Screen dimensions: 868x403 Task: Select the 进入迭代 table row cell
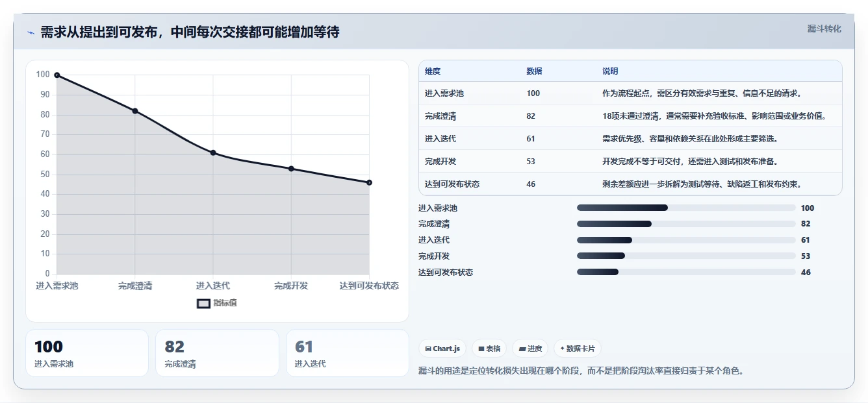click(440, 139)
